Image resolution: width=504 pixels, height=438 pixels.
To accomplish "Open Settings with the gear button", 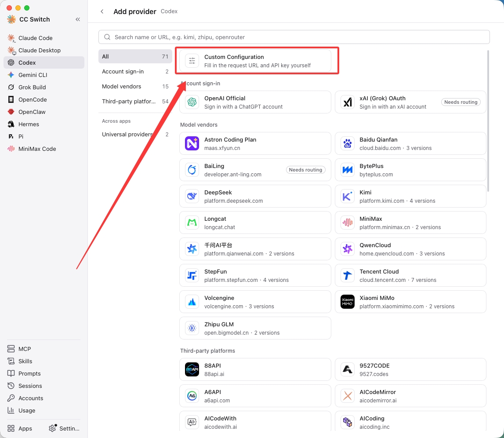I will (64, 428).
